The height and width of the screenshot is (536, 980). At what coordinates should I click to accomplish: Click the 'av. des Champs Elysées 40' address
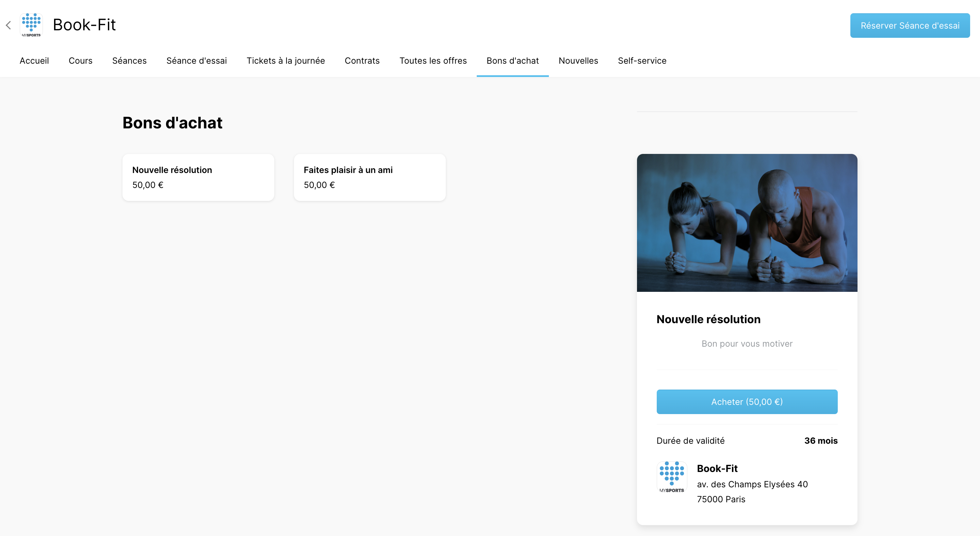coord(752,484)
